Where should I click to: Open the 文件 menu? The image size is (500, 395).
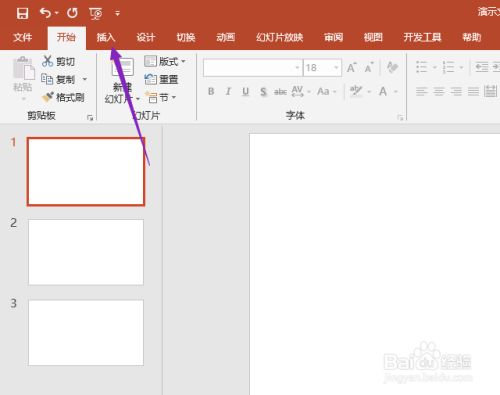[23, 37]
